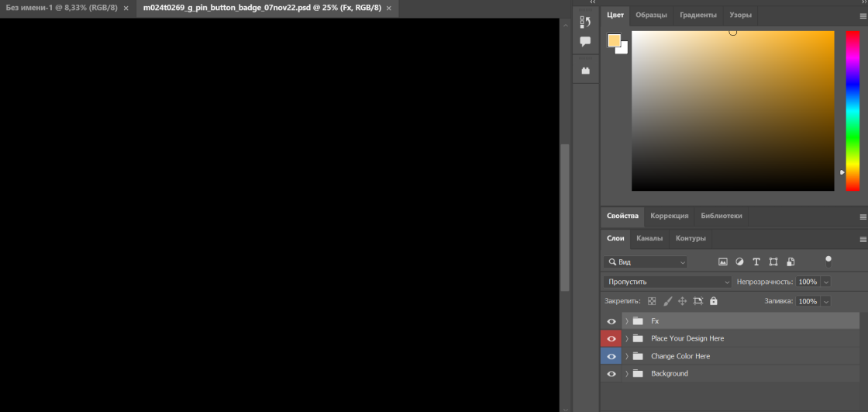Click the vertical hue spectrum bar
The image size is (868, 412).
[x=852, y=111]
